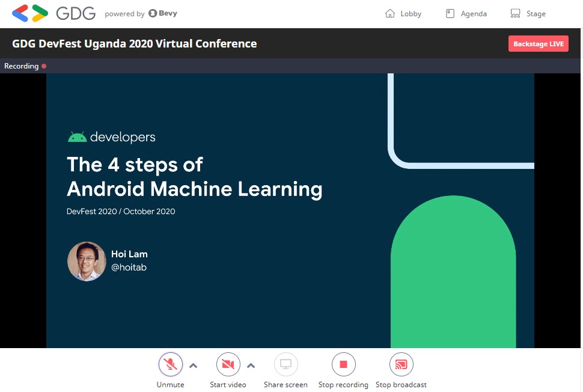
Task: Unmute the microphone
Action: (170, 364)
